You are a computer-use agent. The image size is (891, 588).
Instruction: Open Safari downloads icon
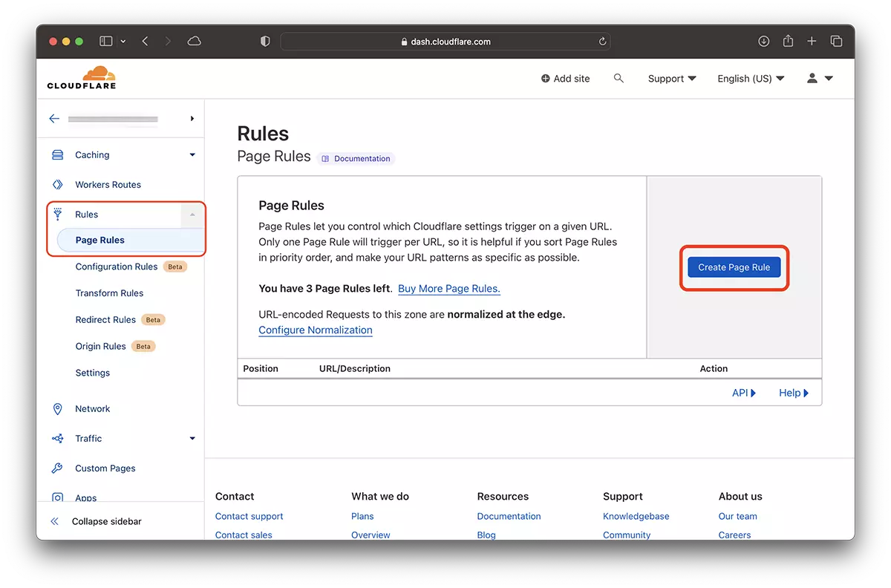[x=763, y=42]
